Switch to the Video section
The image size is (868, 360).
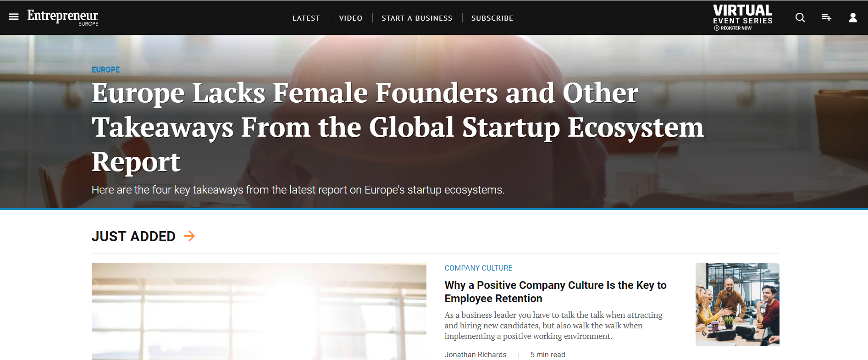point(350,18)
